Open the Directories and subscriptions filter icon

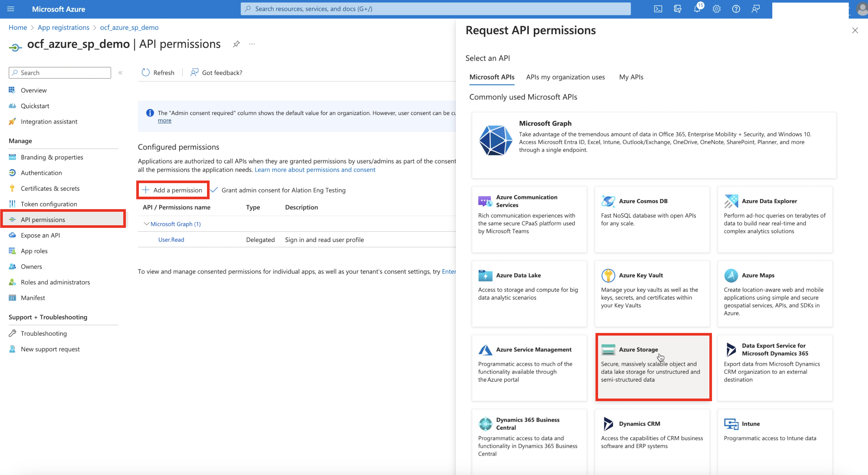(x=677, y=9)
